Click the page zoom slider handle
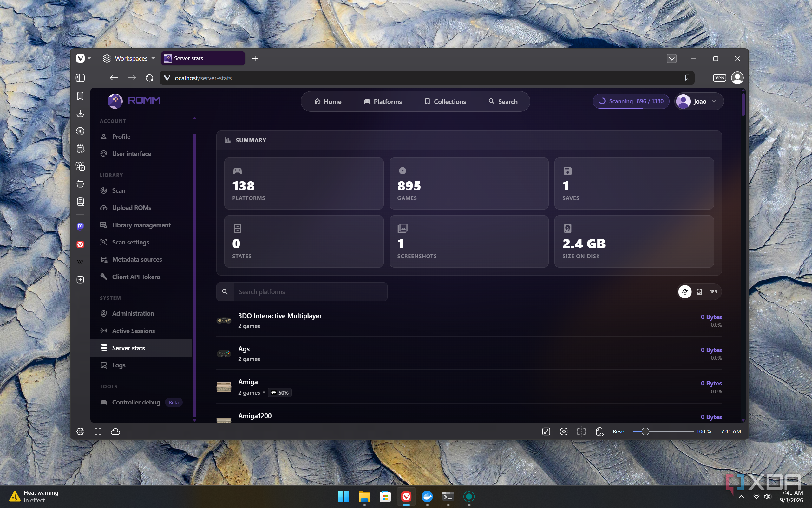The width and height of the screenshot is (812, 508). pos(645,431)
